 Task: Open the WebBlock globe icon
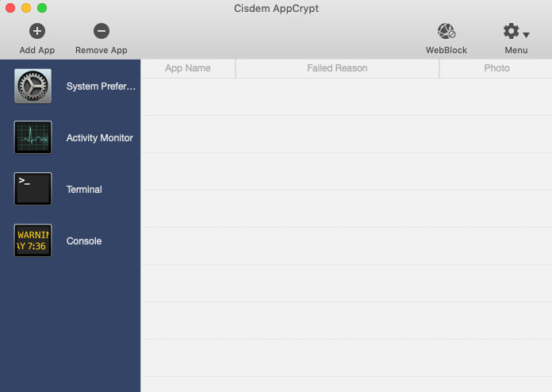tap(447, 31)
